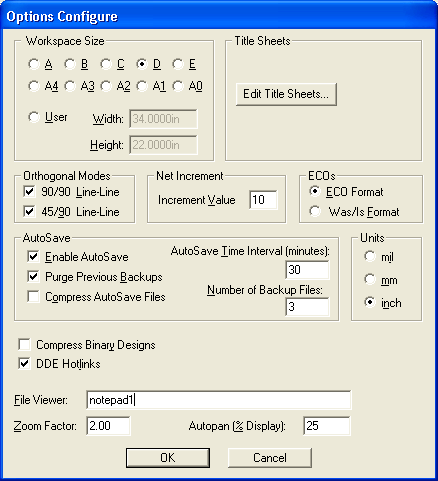Toggle Purge Previous Backups checkbox
438x481 pixels.
[x=33, y=276]
